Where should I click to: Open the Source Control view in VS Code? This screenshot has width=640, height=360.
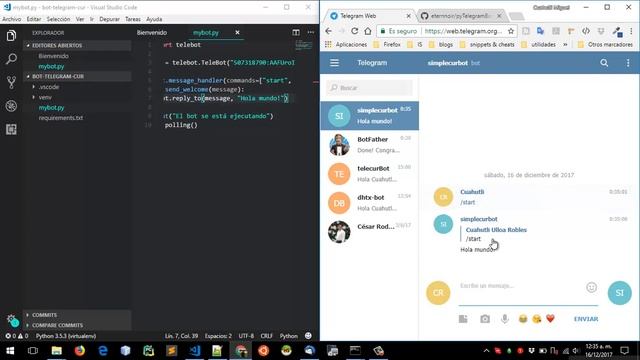11,82
